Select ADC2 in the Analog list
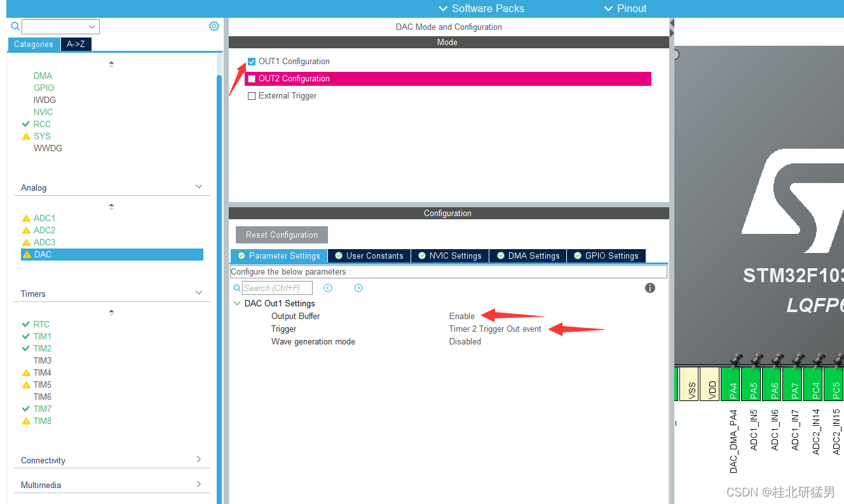The image size is (844, 504). click(x=44, y=230)
